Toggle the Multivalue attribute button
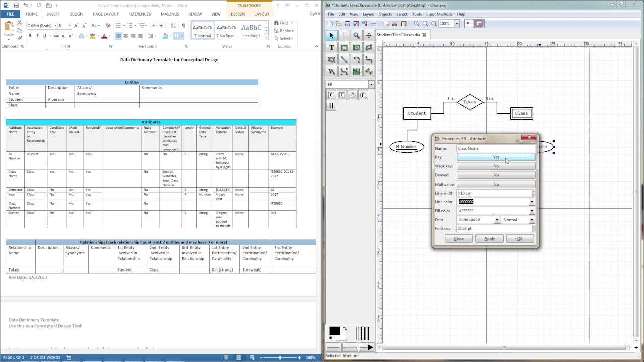The image size is (644, 362). (496, 185)
